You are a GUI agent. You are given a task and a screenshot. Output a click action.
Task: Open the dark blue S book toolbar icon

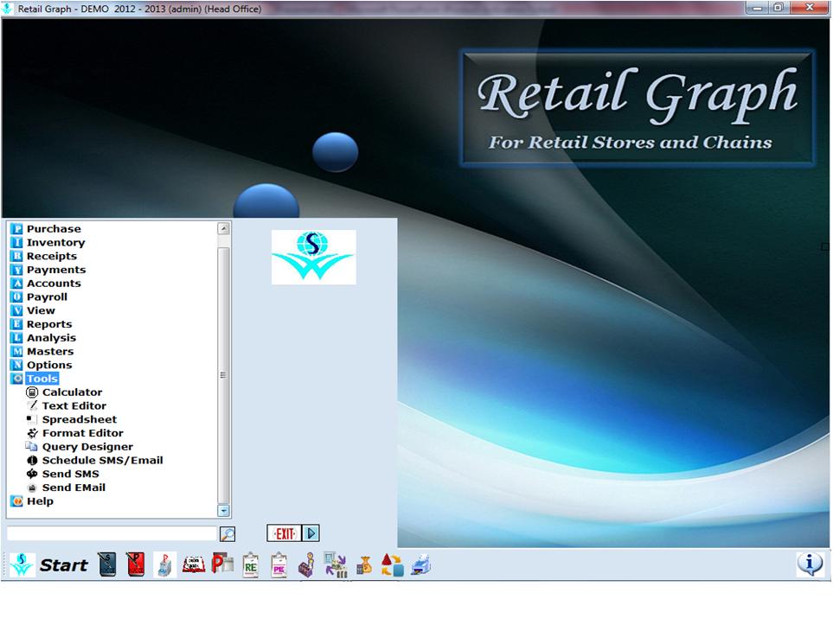tap(107, 564)
